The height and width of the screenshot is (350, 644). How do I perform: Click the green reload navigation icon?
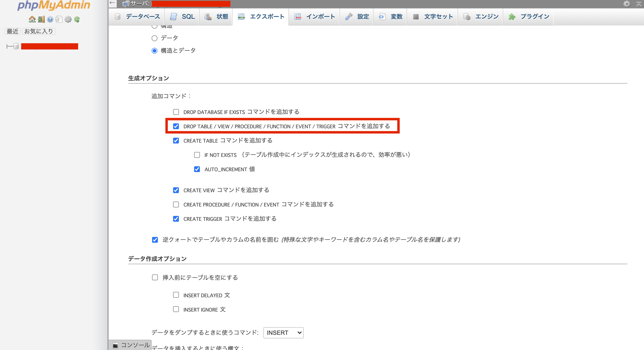point(77,19)
